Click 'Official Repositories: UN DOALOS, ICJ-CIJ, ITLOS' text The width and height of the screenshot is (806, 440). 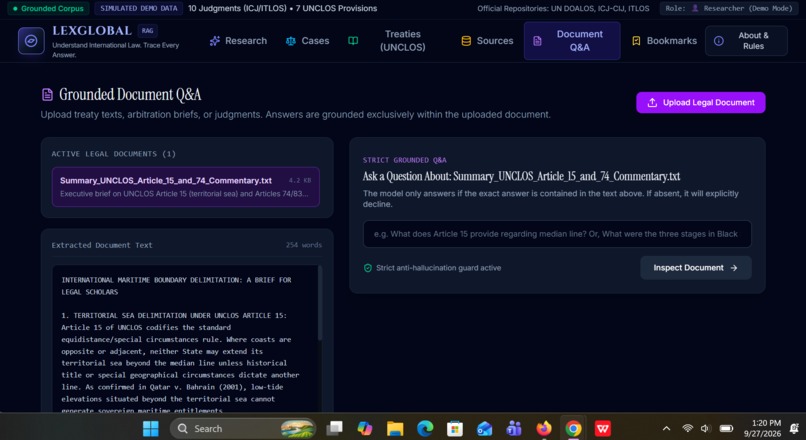(563, 8)
